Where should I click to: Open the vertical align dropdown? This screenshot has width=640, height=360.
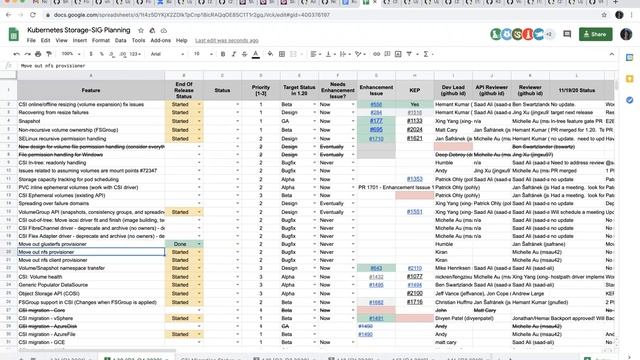(x=330, y=54)
